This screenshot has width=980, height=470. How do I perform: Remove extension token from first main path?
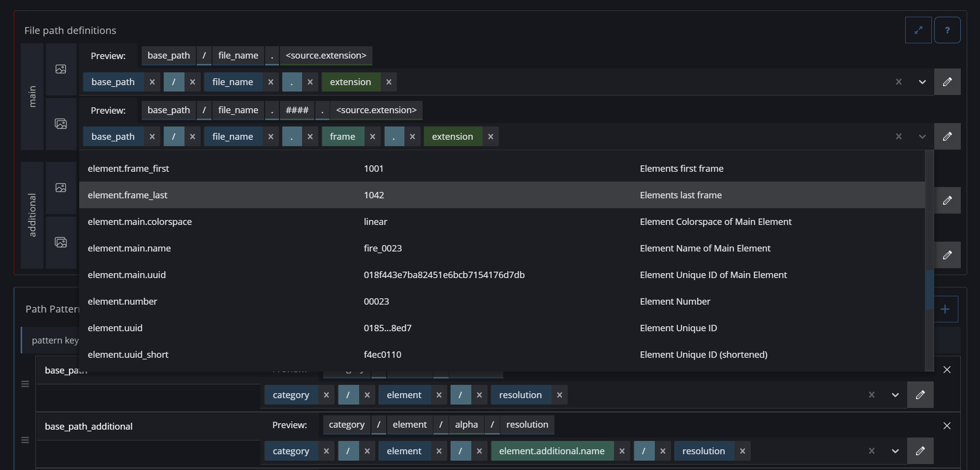pyautogui.click(x=389, y=82)
